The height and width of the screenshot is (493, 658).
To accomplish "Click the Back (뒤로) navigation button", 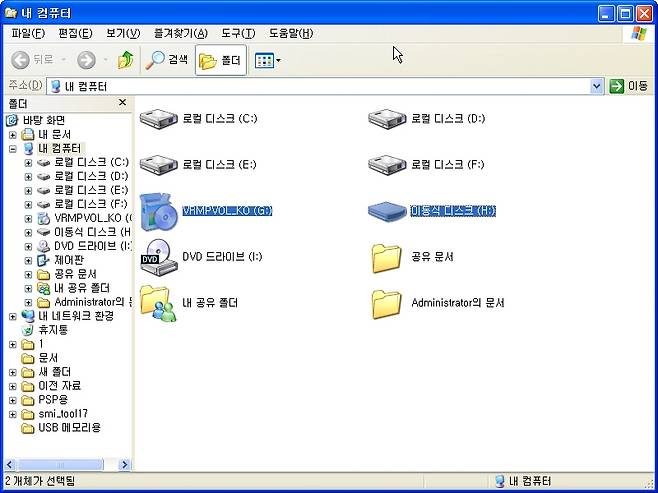I will point(32,60).
